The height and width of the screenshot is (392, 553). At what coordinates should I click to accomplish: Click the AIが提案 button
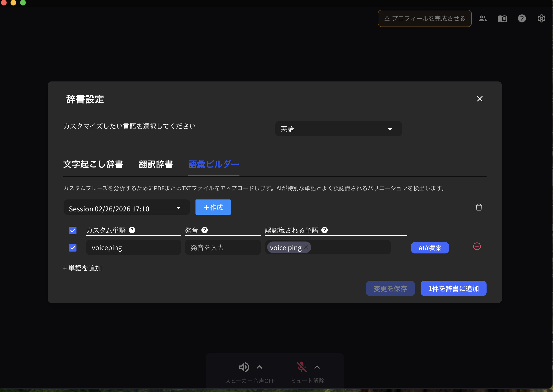[x=430, y=247]
